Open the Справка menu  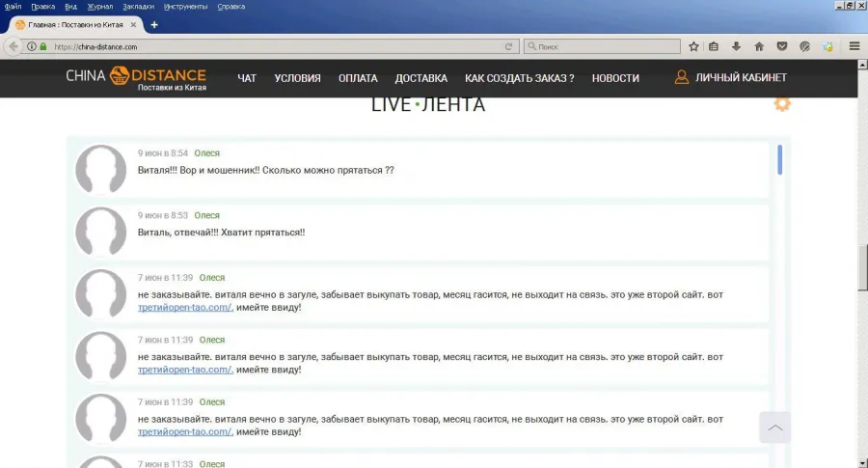pos(231,7)
